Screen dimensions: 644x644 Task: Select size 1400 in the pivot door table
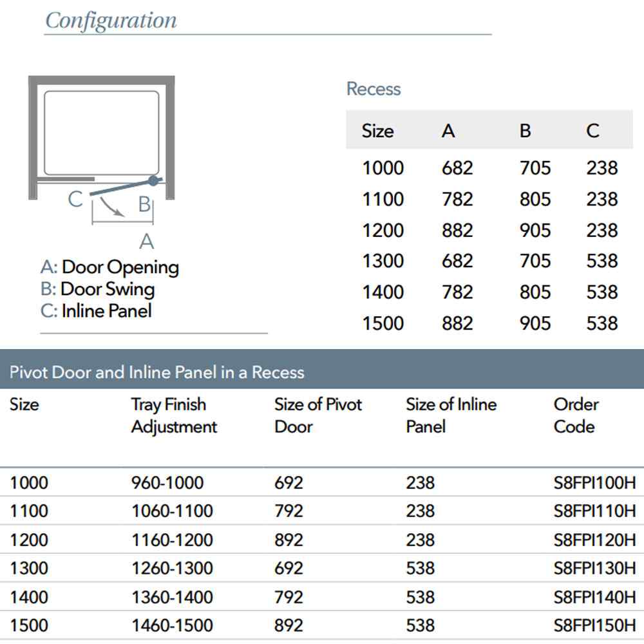(29, 597)
